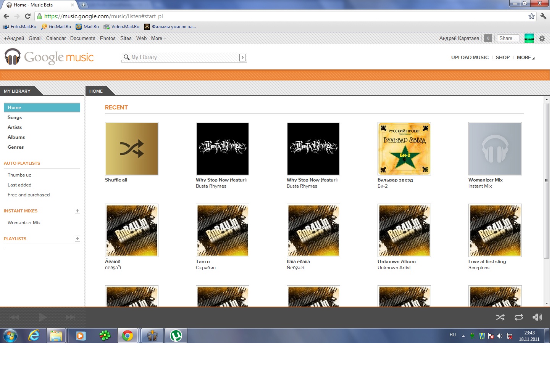This screenshot has width=557, height=392.
Task: Open the Windows Start button
Action: 10,336
